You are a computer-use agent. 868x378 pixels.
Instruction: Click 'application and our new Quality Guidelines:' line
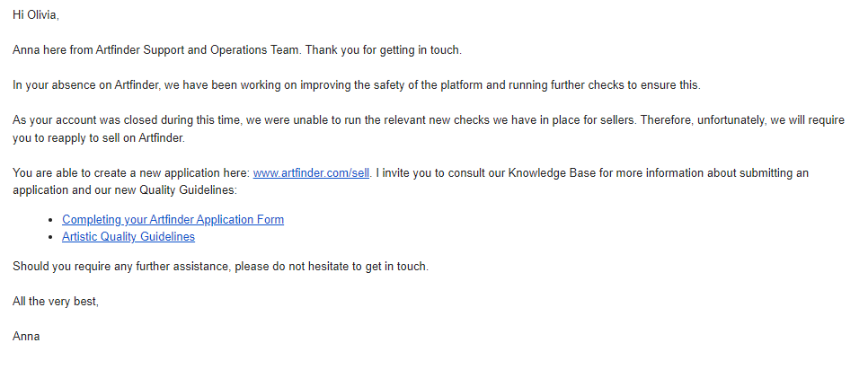point(125,189)
